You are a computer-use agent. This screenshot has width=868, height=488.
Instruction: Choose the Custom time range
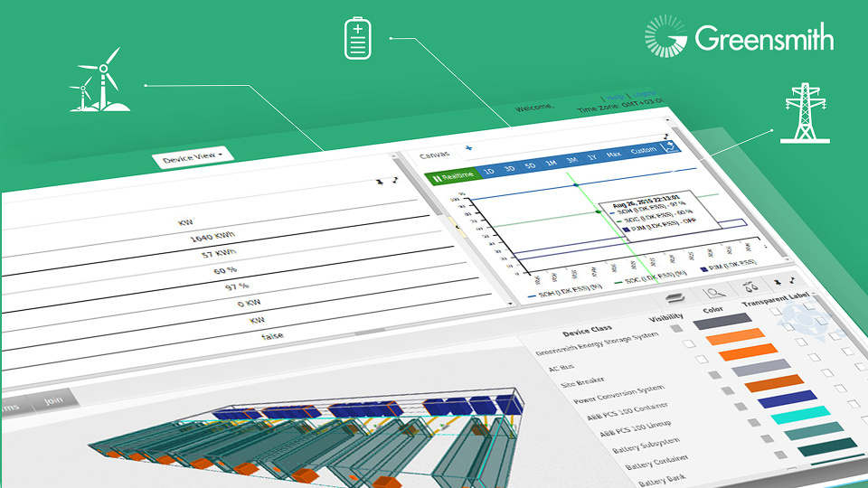pyautogui.click(x=643, y=150)
